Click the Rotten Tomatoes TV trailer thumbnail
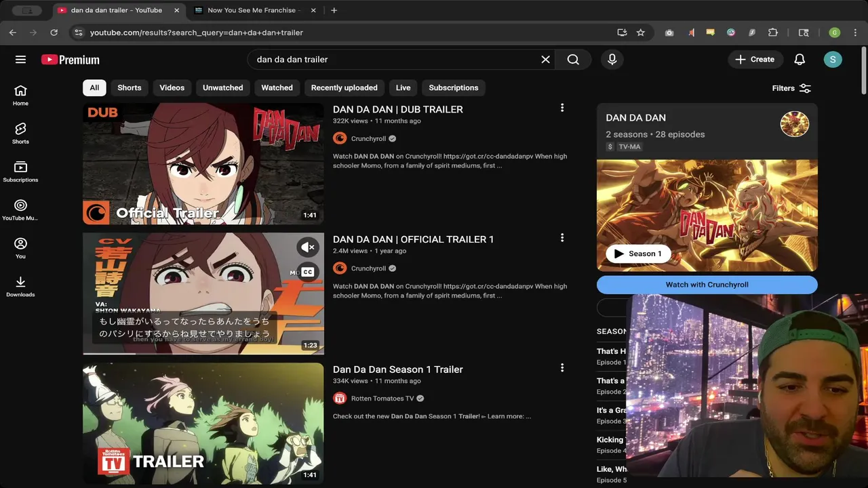This screenshot has width=868, height=488. [203, 424]
